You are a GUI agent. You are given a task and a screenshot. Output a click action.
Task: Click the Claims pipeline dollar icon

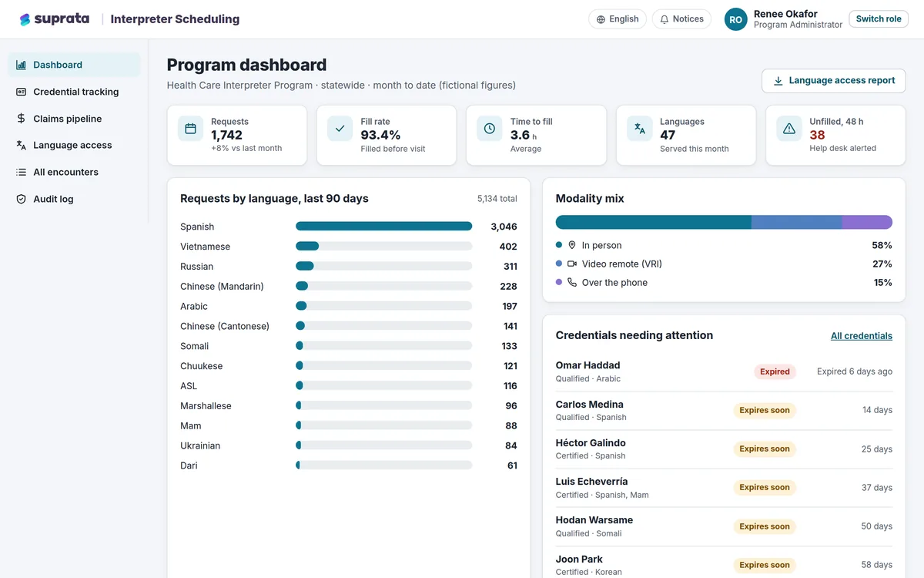(x=21, y=119)
